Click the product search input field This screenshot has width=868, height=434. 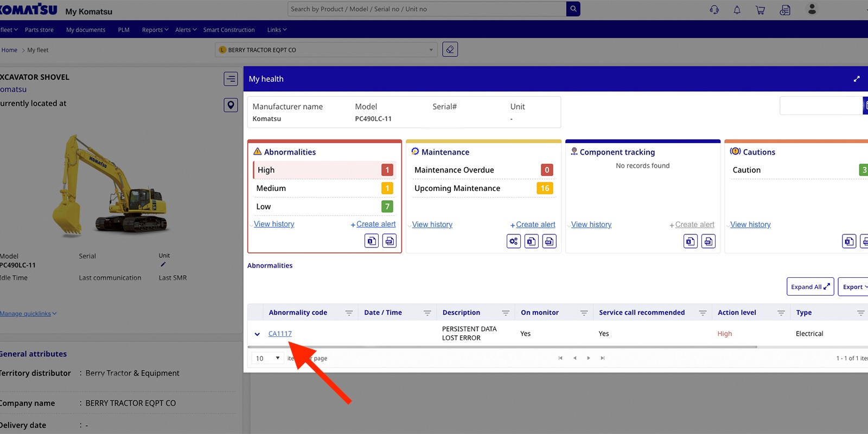pyautogui.click(x=427, y=9)
